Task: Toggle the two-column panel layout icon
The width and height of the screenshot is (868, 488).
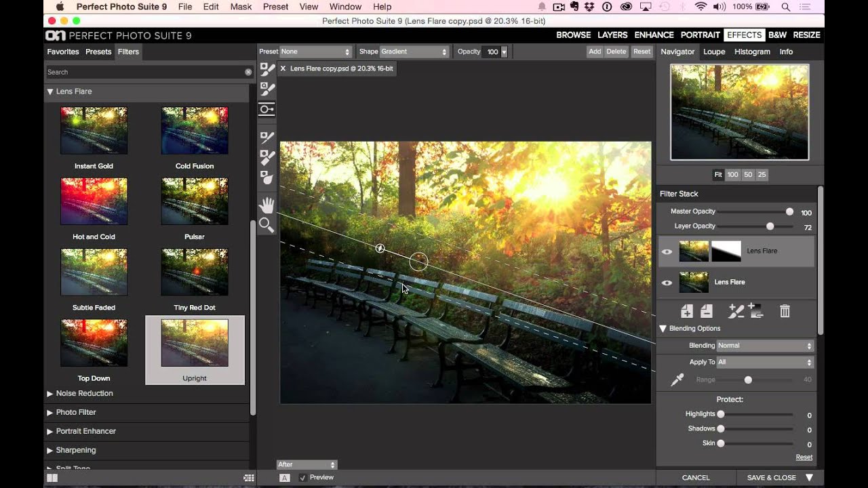Action: pyautogui.click(x=52, y=478)
